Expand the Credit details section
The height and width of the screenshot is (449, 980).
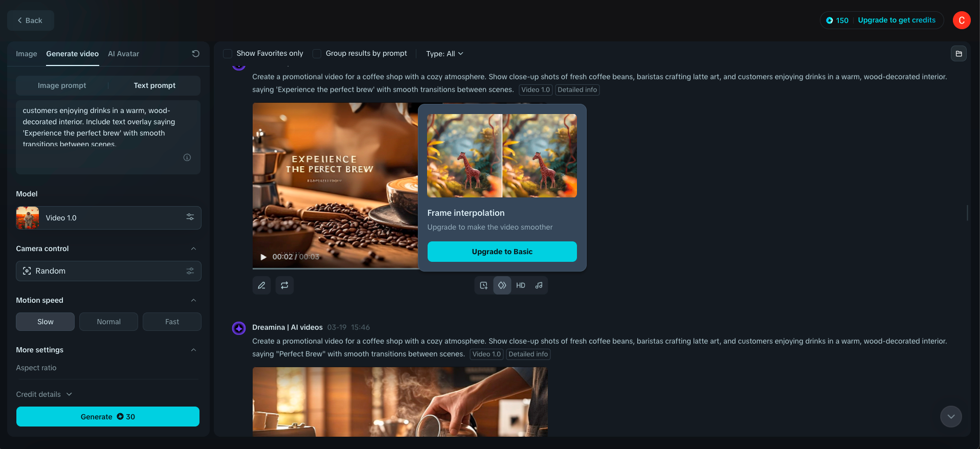44,394
